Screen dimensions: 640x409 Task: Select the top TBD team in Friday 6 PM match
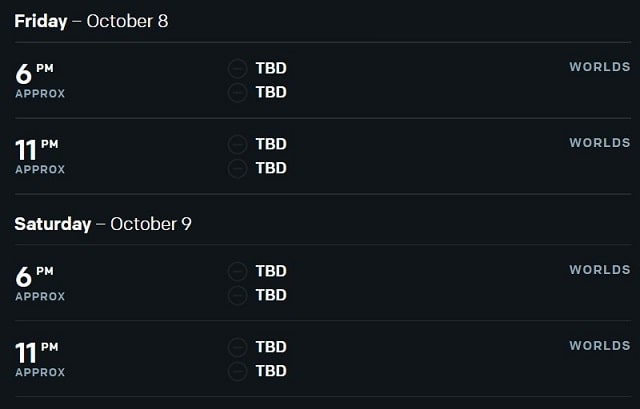point(271,68)
